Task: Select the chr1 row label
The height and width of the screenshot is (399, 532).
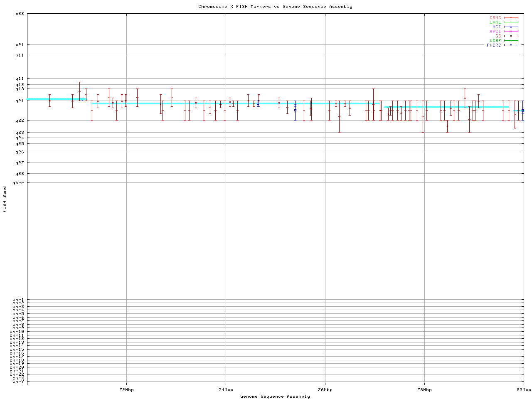Action: 18,300
